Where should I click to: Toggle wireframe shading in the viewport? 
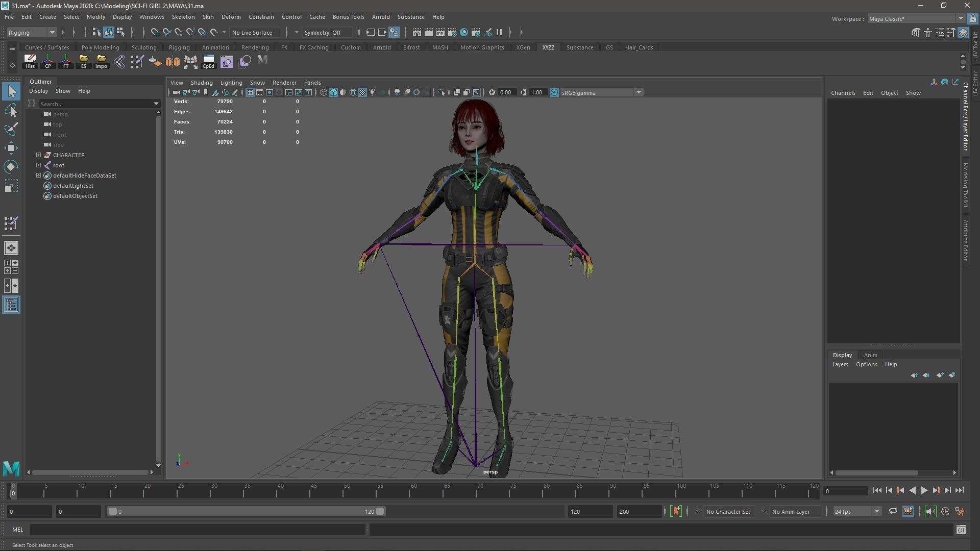point(324,92)
